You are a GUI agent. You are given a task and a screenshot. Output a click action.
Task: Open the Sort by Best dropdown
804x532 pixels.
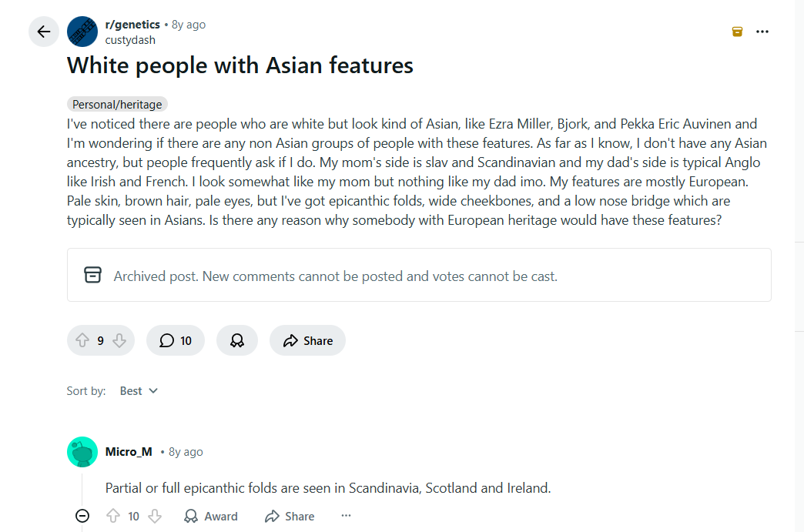click(x=139, y=391)
